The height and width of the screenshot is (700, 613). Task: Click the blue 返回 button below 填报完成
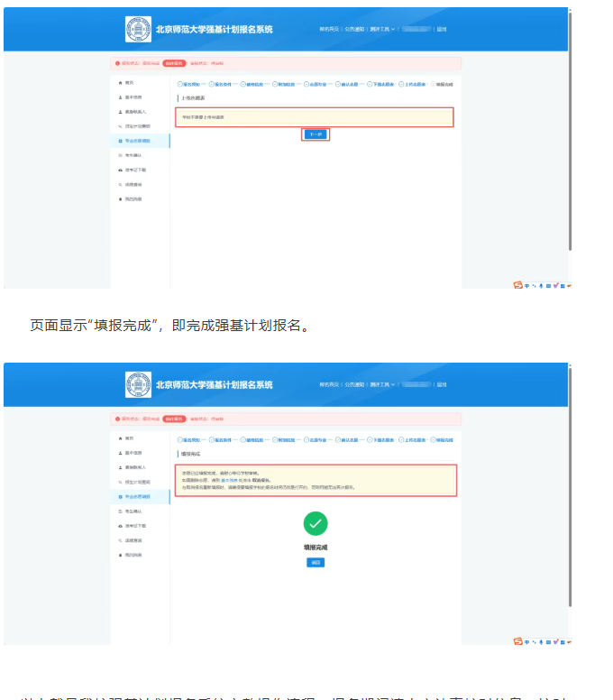tap(316, 562)
